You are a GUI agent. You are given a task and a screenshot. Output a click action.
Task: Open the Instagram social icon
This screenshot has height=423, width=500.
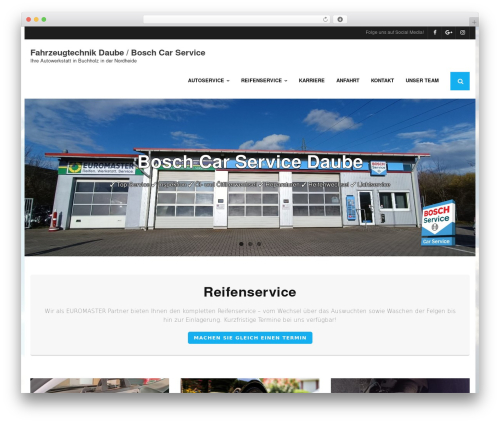click(462, 32)
